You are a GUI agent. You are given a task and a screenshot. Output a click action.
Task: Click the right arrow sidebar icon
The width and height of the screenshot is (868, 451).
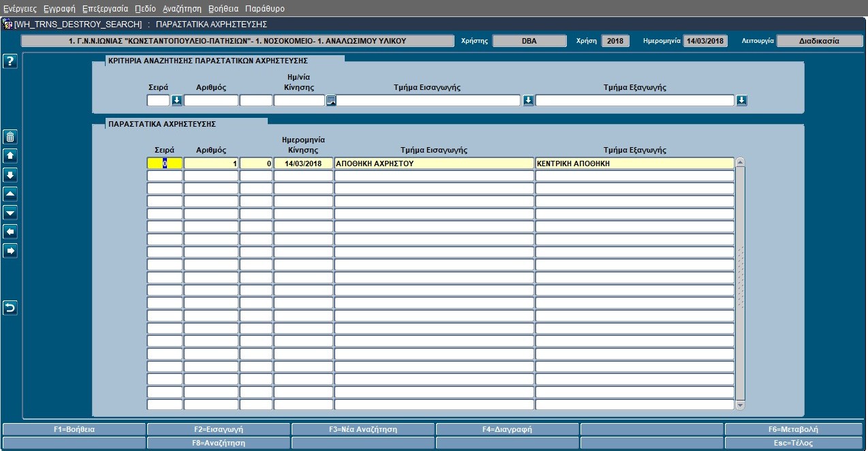[x=10, y=251]
